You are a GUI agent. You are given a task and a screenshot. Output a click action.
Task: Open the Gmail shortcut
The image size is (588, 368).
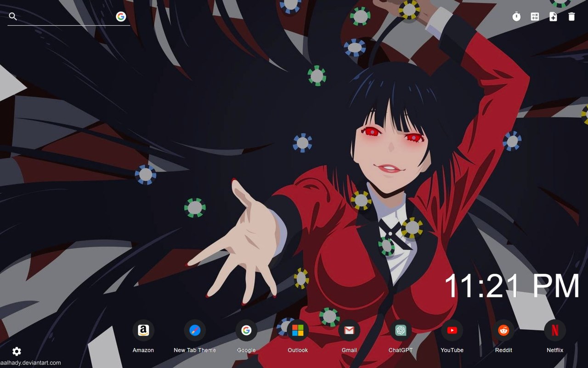click(x=349, y=330)
